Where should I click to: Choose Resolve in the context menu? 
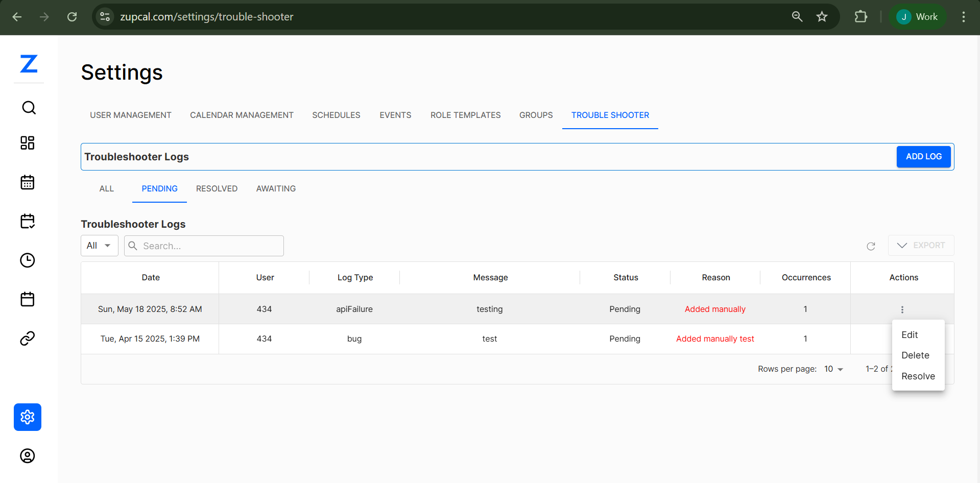coord(918,376)
